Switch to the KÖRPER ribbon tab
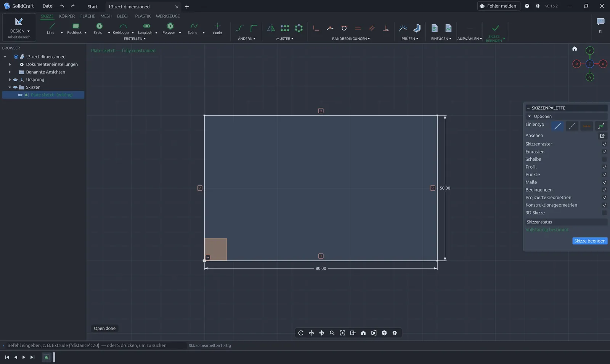 click(67, 16)
